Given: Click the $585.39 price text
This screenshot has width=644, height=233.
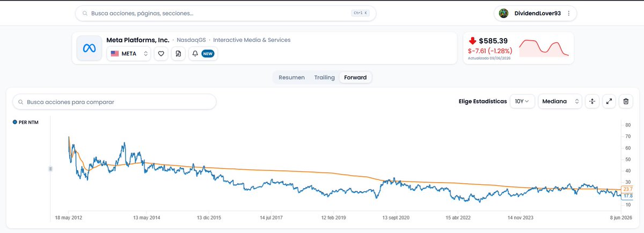Looking at the screenshot, I should [493, 41].
